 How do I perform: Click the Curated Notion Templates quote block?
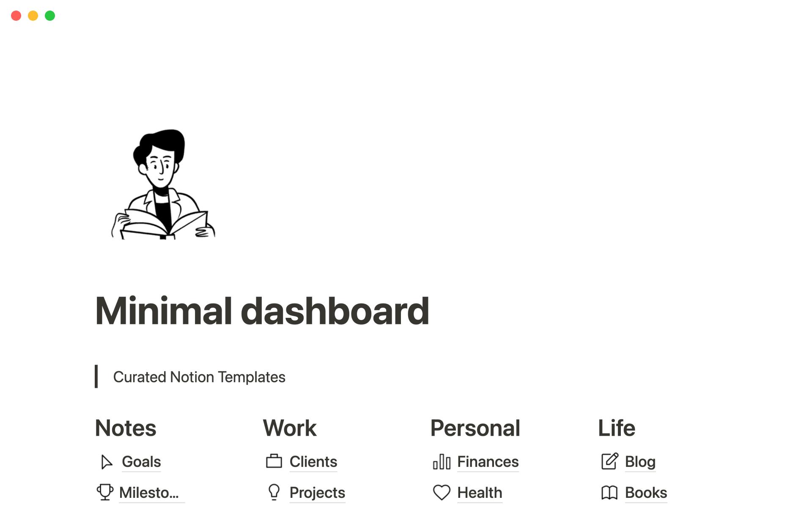[199, 376]
